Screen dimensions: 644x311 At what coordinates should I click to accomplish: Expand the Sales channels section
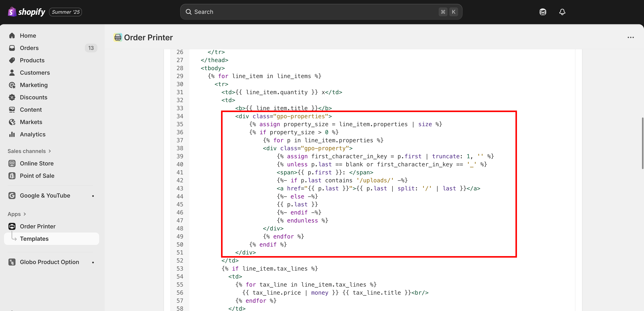pyautogui.click(x=29, y=151)
